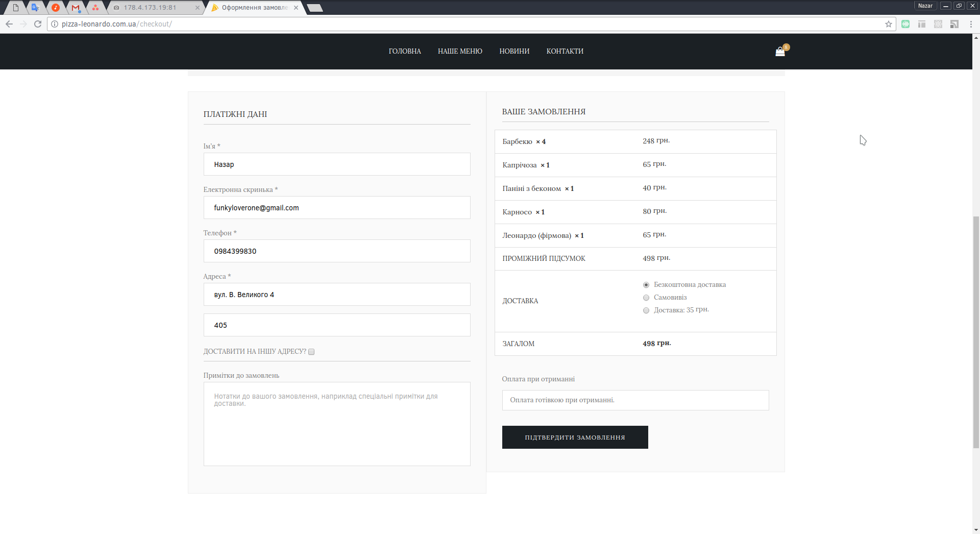Click the Оплата готівкою при отриманні box
Image resolution: width=980 pixels, height=534 pixels.
pos(635,400)
